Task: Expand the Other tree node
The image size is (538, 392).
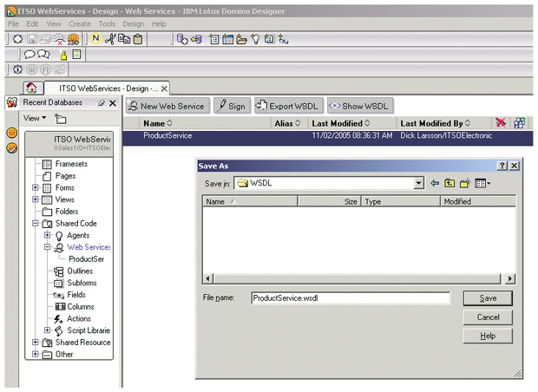Action: (35, 354)
